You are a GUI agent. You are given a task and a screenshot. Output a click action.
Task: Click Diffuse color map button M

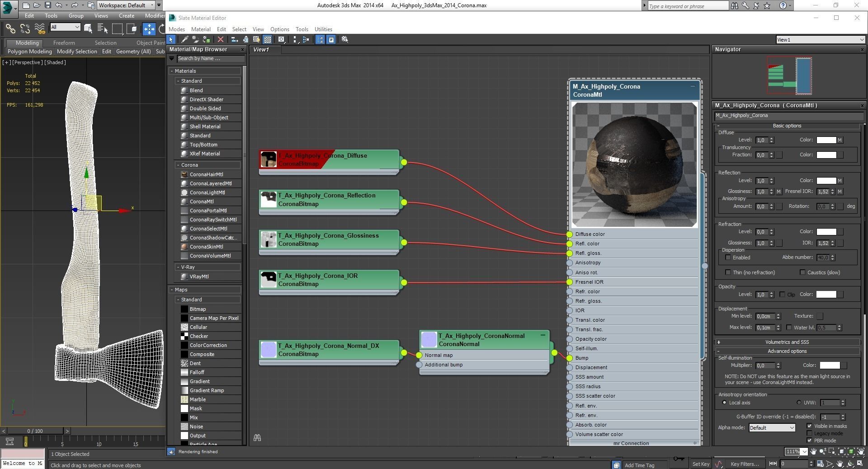tap(840, 140)
